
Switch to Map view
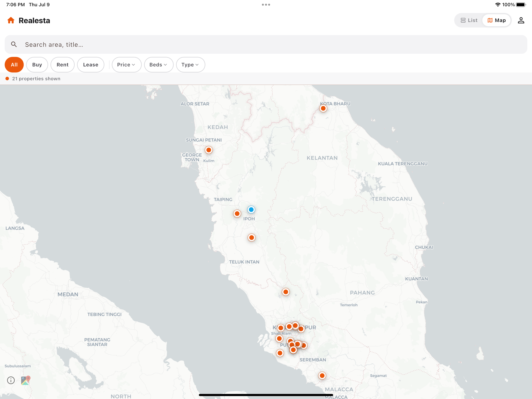pos(496,20)
